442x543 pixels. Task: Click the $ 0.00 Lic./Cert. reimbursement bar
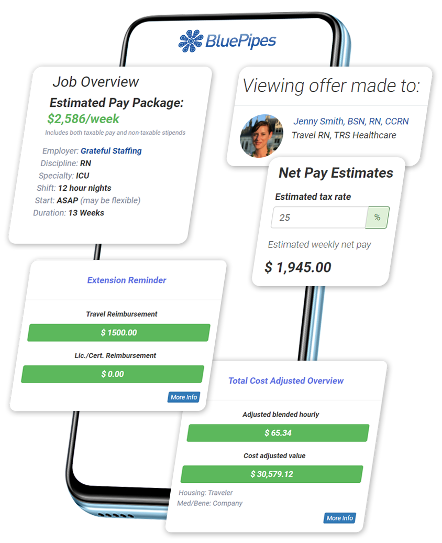pyautogui.click(x=113, y=374)
